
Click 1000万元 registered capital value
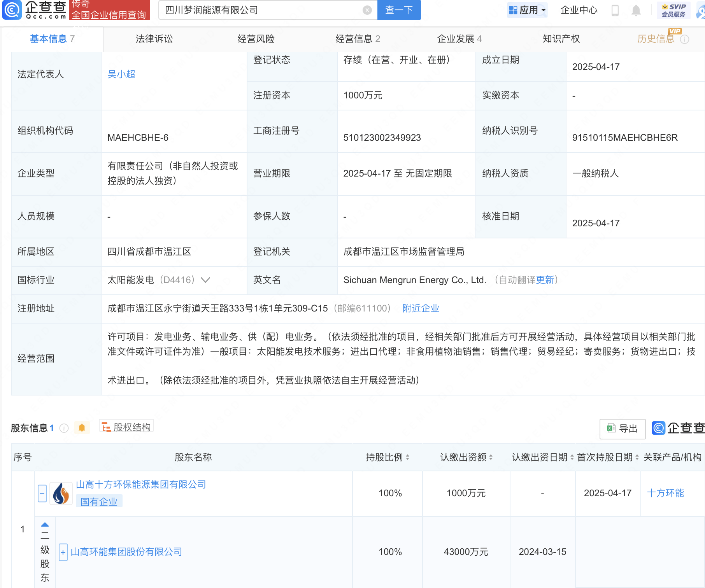[363, 95]
